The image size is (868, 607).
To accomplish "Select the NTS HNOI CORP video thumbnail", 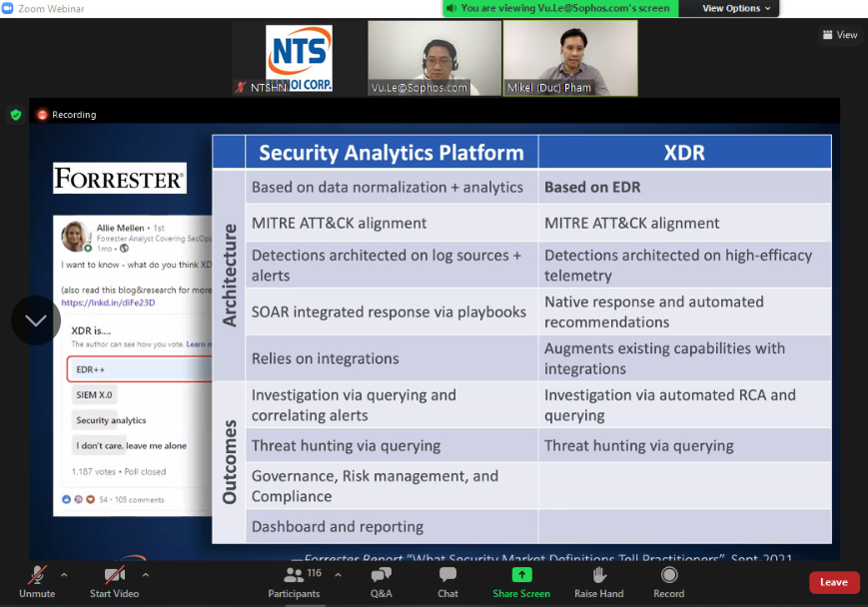I will [298, 58].
